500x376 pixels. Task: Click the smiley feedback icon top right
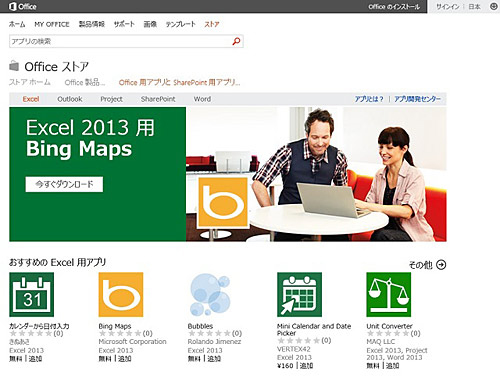click(494, 6)
